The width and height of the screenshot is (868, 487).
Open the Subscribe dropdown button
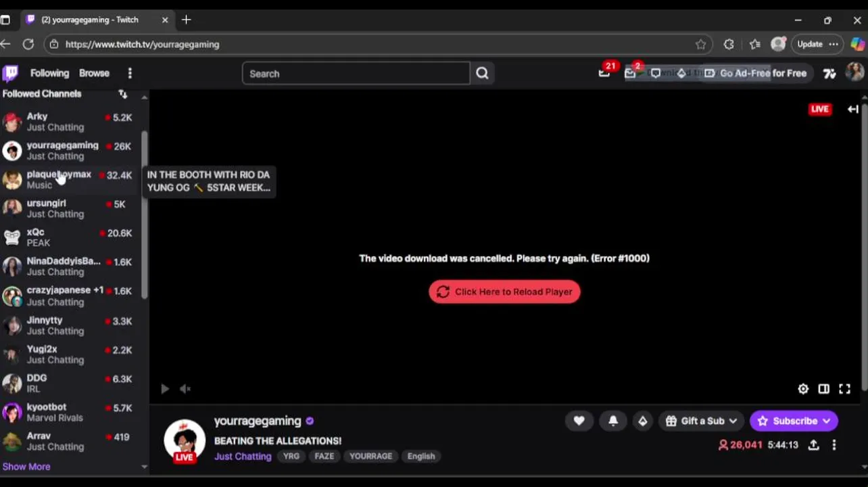(x=794, y=421)
